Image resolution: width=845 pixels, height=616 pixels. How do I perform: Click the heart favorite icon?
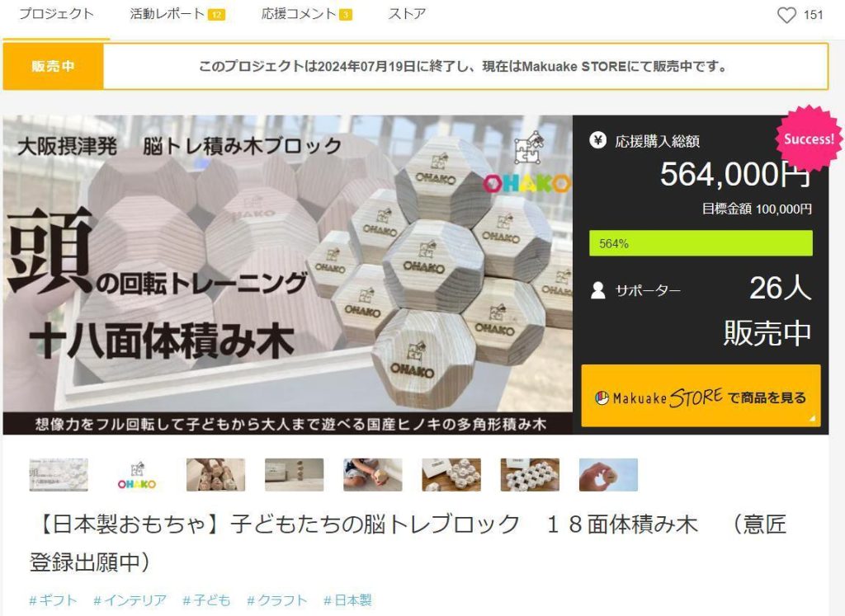click(x=786, y=15)
